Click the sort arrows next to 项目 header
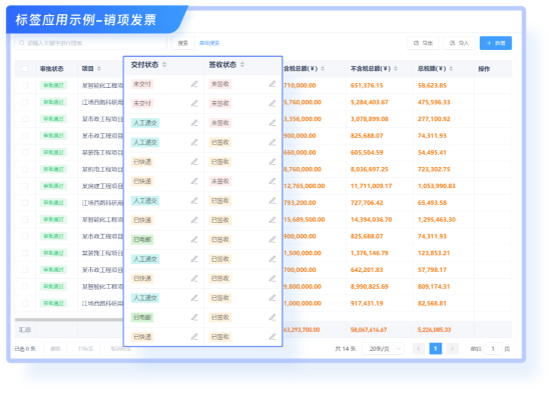Screen dimensions: 554x395 [x=99, y=69]
